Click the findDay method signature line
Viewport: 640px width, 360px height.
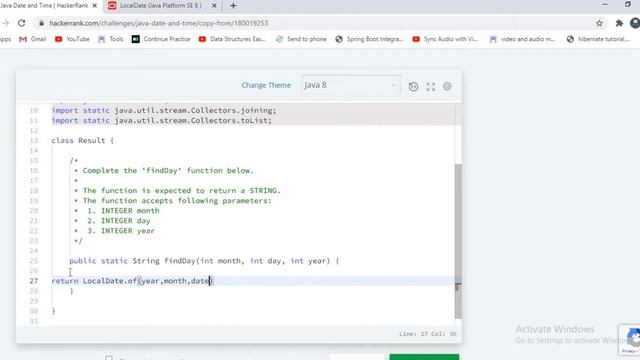point(204,261)
